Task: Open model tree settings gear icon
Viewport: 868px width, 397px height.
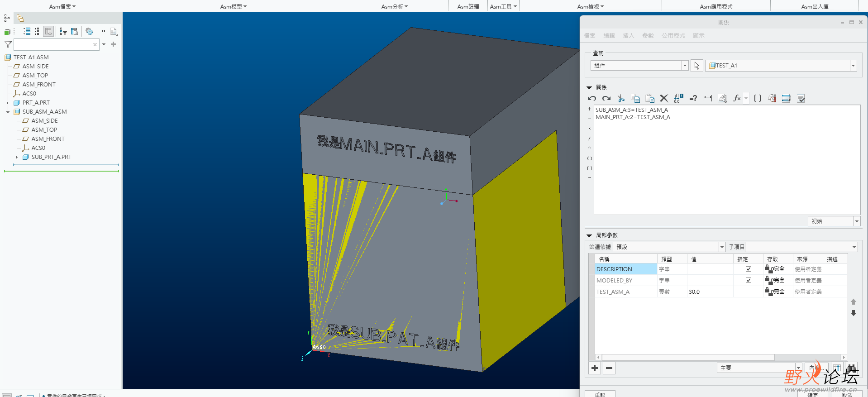Action: point(89,31)
